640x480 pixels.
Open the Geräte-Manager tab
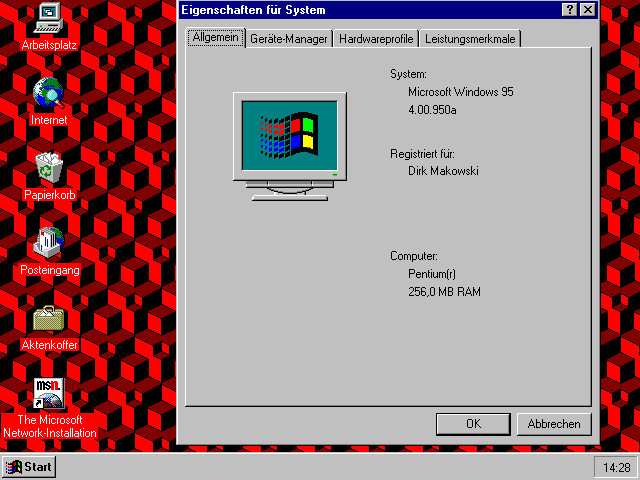pyautogui.click(x=289, y=39)
